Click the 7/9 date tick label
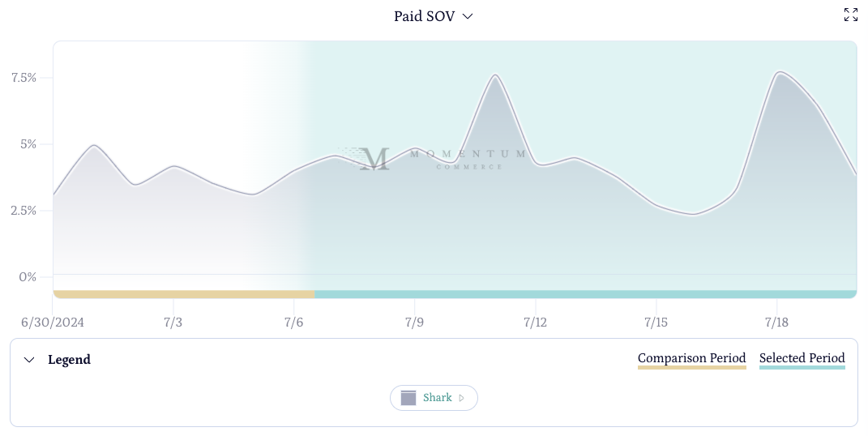The height and width of the screenshot is (436, 868). [414, 323]
